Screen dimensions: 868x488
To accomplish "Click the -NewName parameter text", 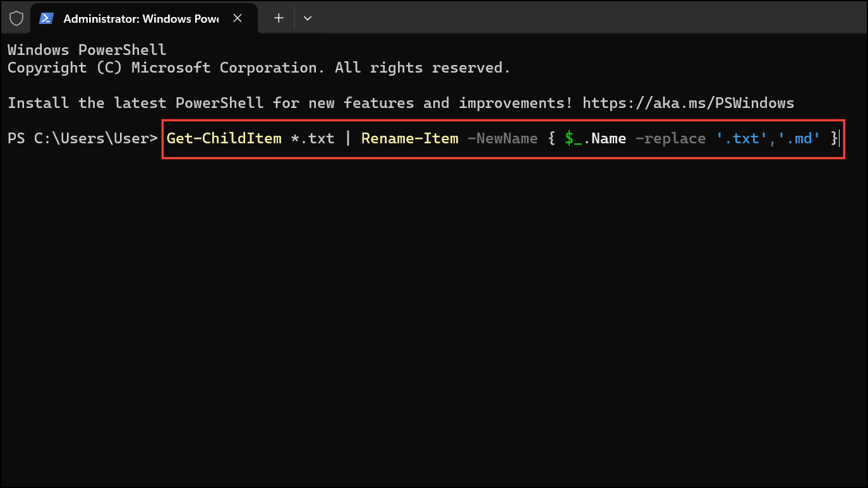I will [502, 138].
